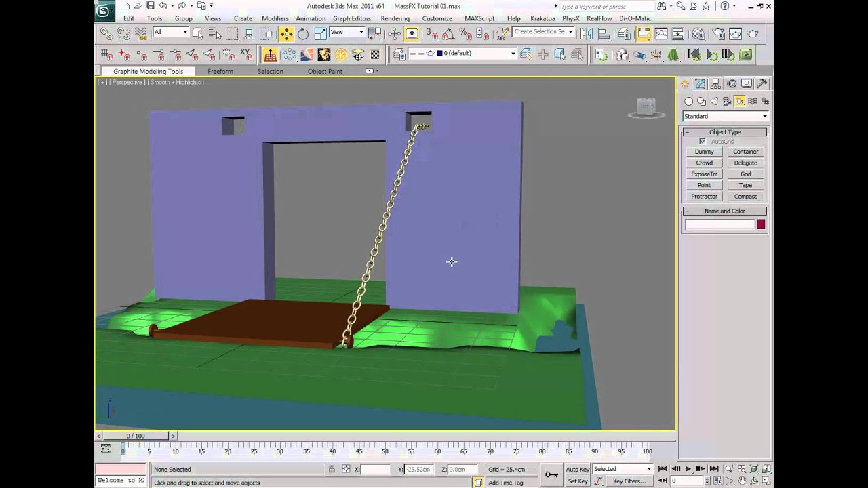The image size is (868, 488).
Task: Click the object name input field
Action: 719,224
